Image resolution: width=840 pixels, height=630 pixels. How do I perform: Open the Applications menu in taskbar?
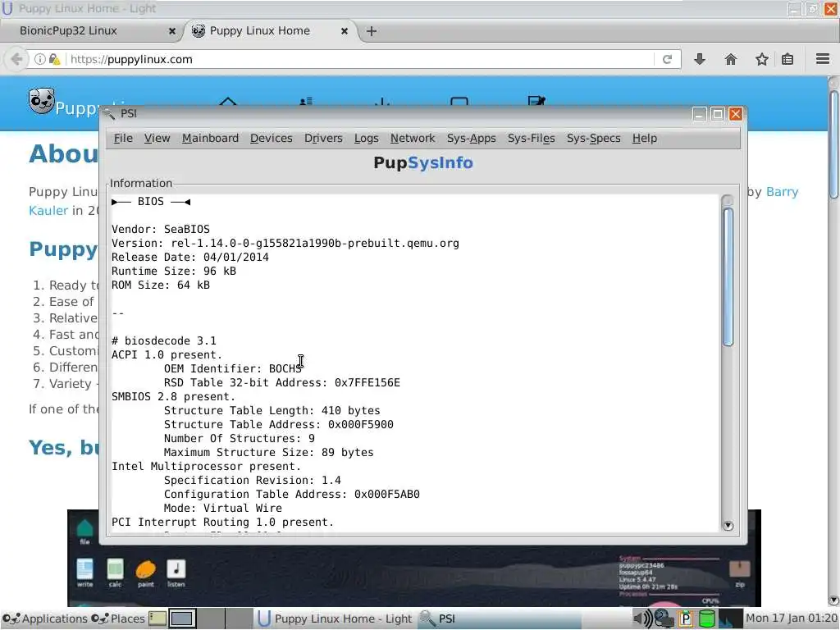click(45, 619)
